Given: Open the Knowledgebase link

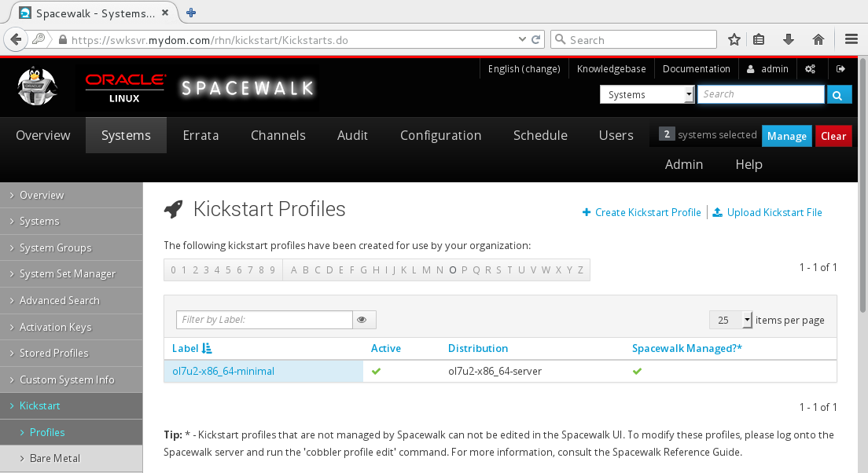Looking at the screenshot, I should [611, 69].
